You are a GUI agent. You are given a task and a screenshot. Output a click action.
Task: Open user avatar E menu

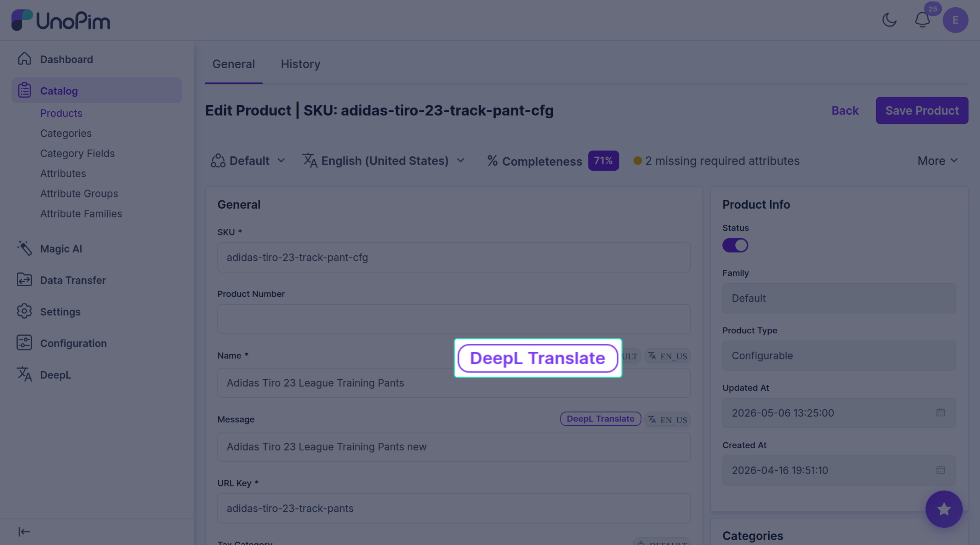pyautogui.click(x=955, y=20)
